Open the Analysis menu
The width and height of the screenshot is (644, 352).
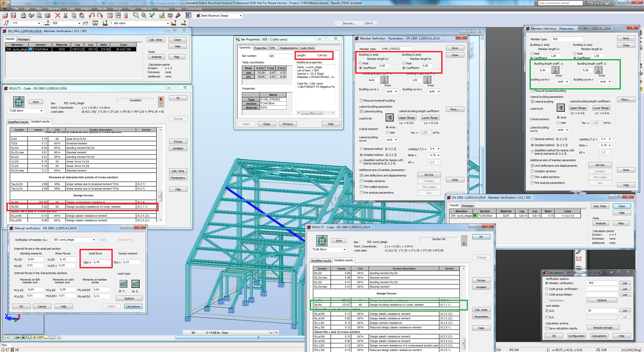(86, 9)
